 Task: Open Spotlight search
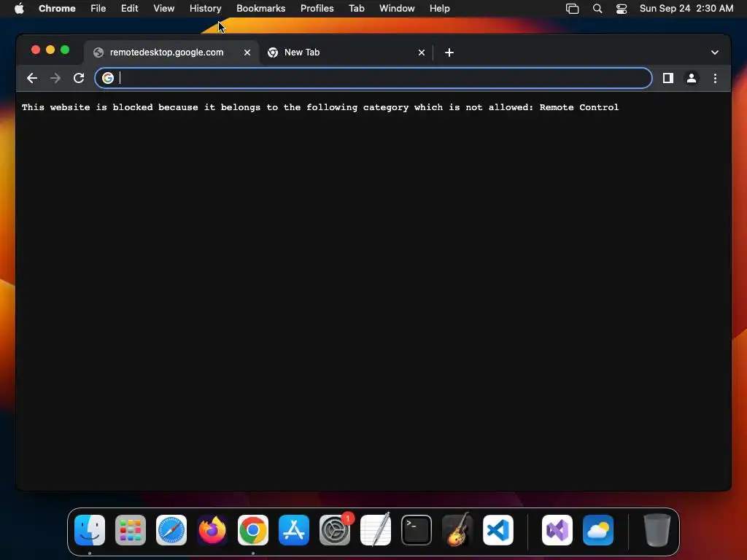(597, 9)
